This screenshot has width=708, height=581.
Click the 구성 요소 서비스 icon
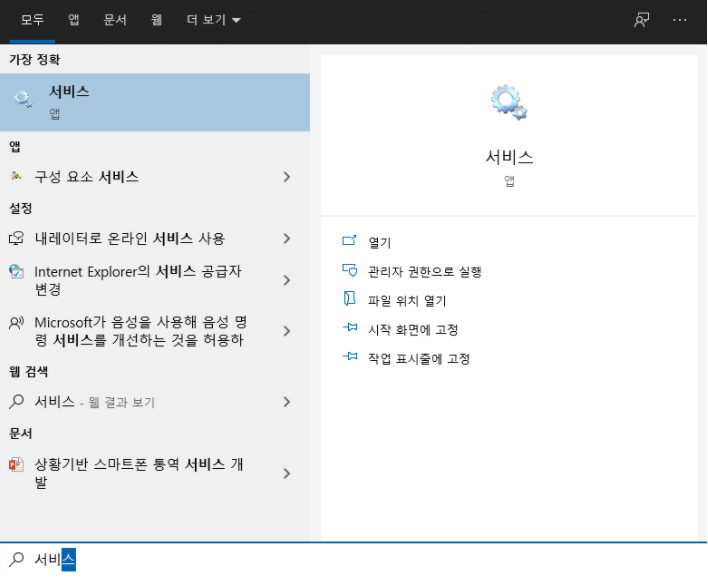pos(16,176)
